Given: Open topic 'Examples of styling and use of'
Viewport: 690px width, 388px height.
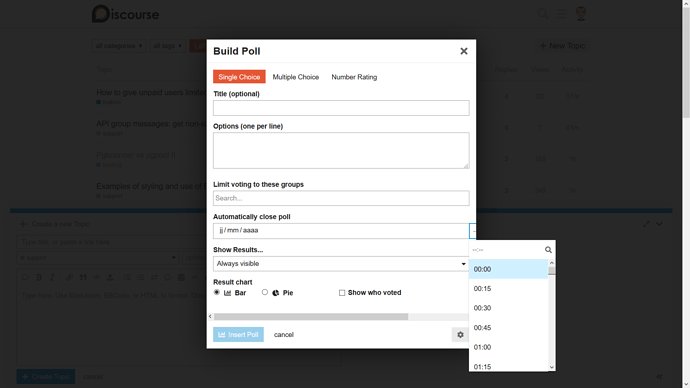Looking at the screenshot, I should [151, 186].
